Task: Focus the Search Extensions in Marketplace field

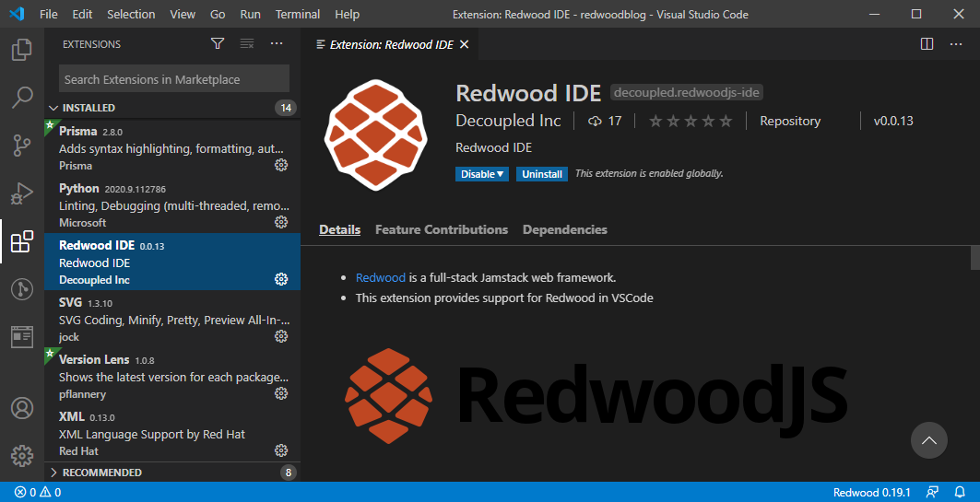Action: click(x=173, y=79)
